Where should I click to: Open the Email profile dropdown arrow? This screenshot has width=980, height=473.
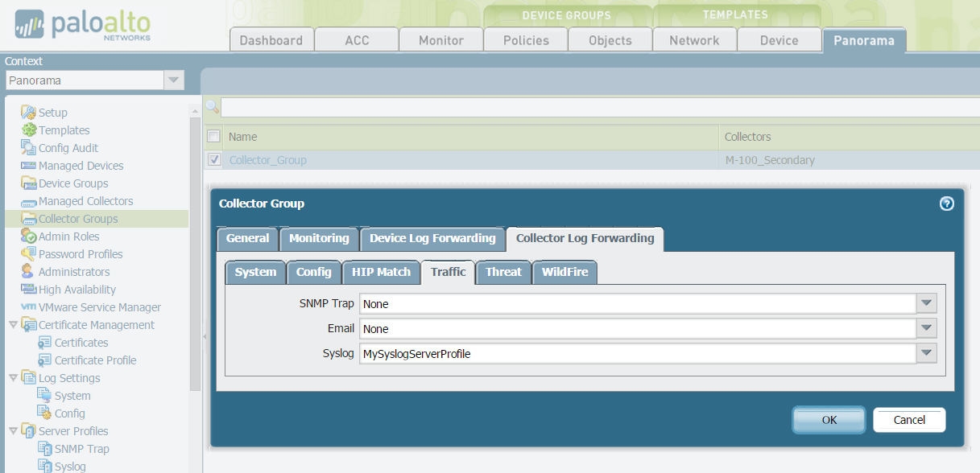tap(927, 328)
